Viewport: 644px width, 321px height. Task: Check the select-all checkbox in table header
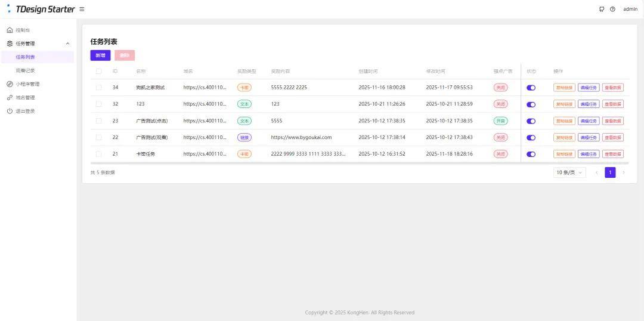pyautogui.click(x=99, y=71)
